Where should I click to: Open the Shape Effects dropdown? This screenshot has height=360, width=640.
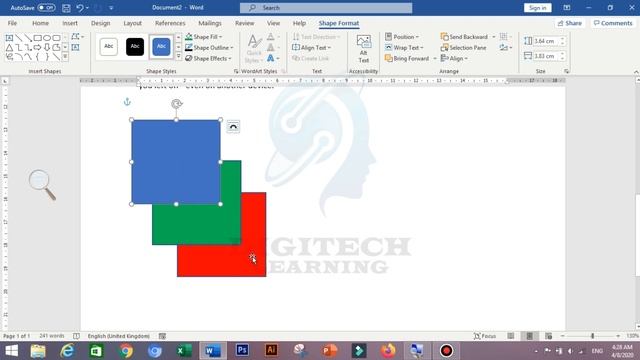point(208,58)
